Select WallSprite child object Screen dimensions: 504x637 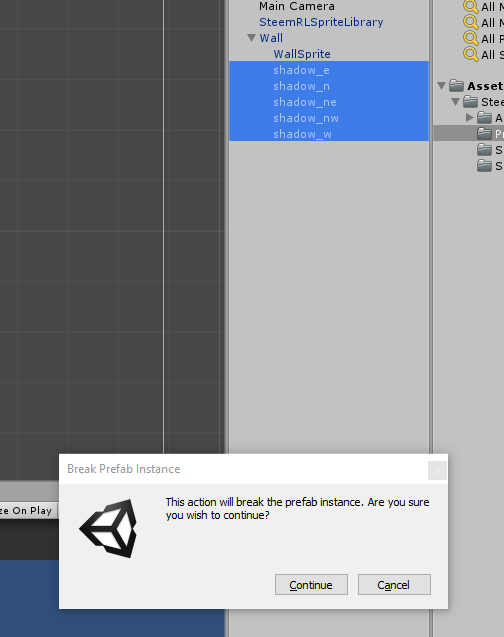(302, 54)
